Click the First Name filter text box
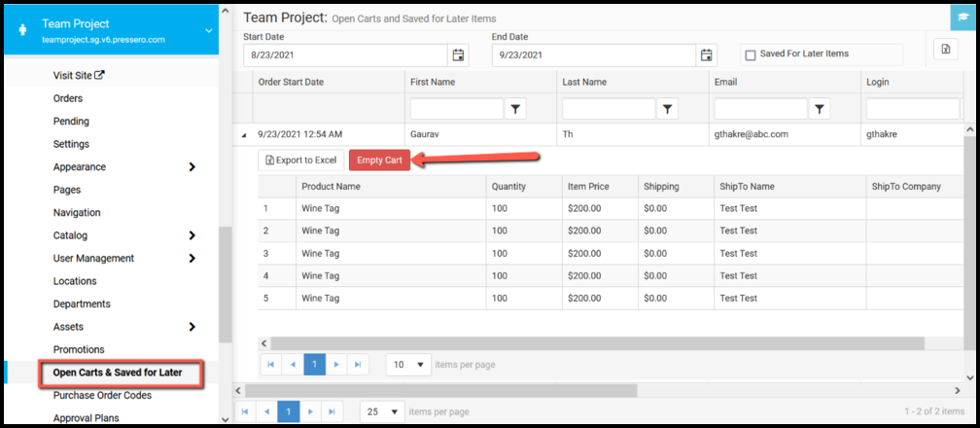980x428 pixels. 457,109
